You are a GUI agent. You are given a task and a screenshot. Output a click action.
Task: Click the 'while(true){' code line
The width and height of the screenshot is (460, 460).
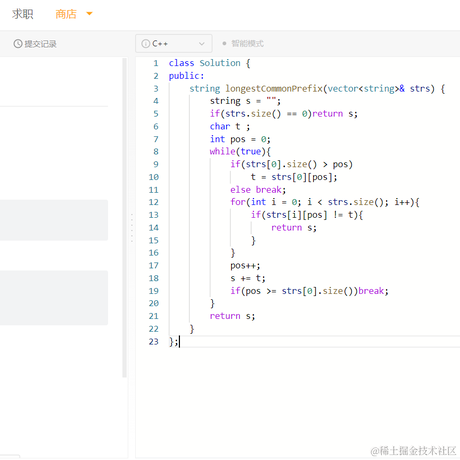240,151
